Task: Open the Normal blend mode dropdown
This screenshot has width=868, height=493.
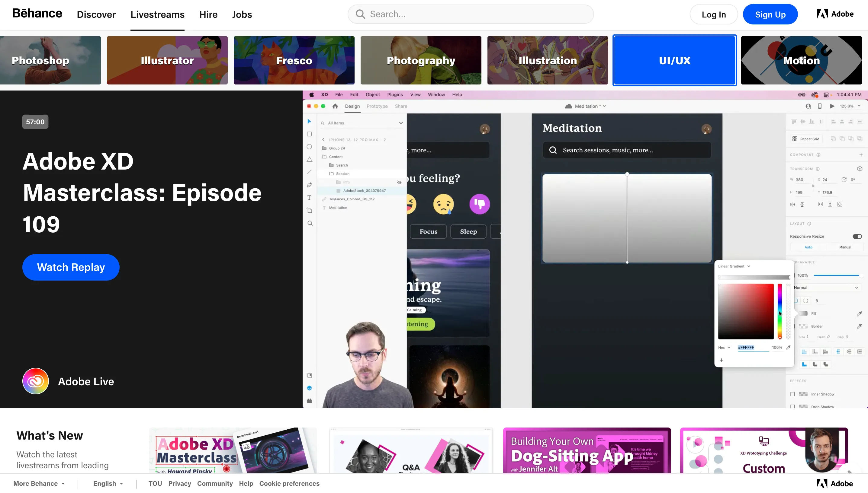Action: pos(827,288)
